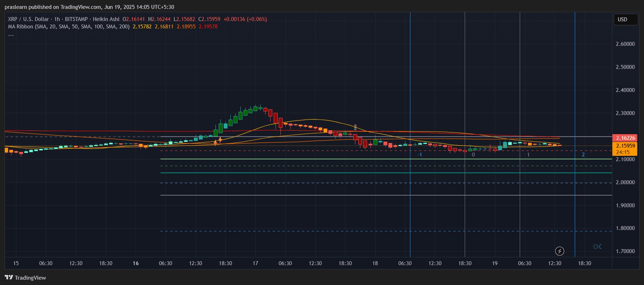Viewport: 644px width, 285px height.
Task: Click the sun and moon session icon
Action: (597, 247)
